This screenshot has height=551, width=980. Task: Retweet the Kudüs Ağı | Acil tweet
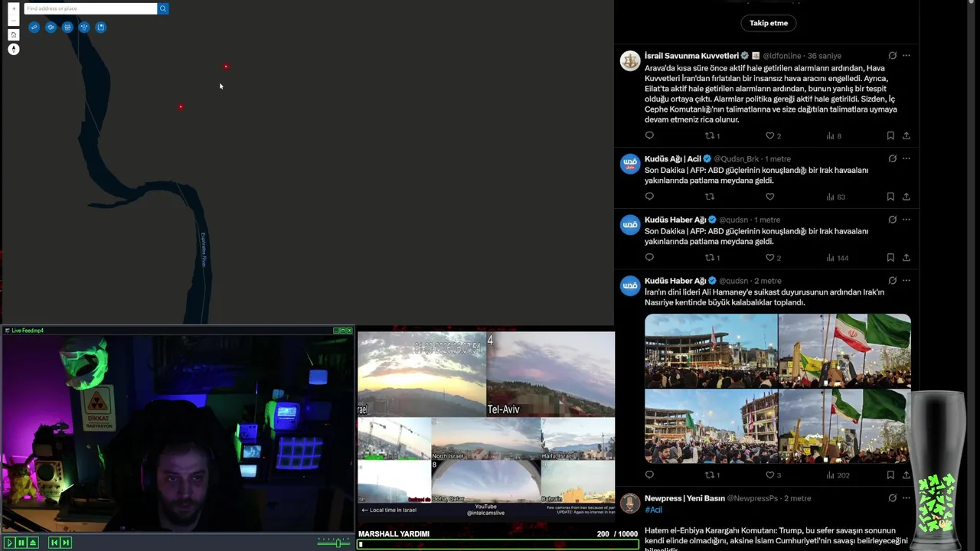[709, 197]
